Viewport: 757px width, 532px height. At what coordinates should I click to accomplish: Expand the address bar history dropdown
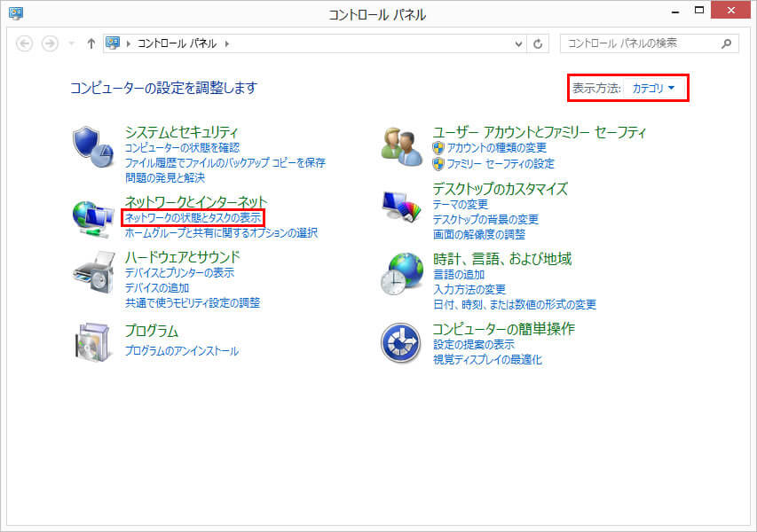pos(518,44)
